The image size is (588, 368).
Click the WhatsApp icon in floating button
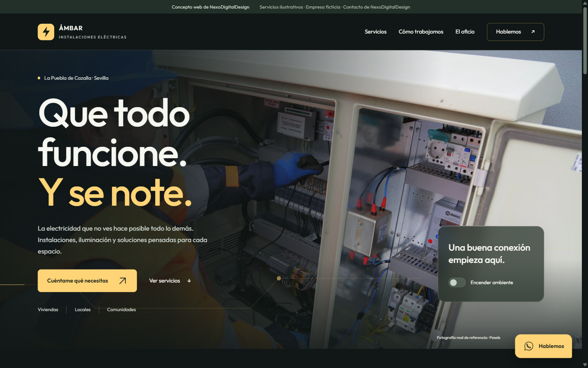[529, 346]
